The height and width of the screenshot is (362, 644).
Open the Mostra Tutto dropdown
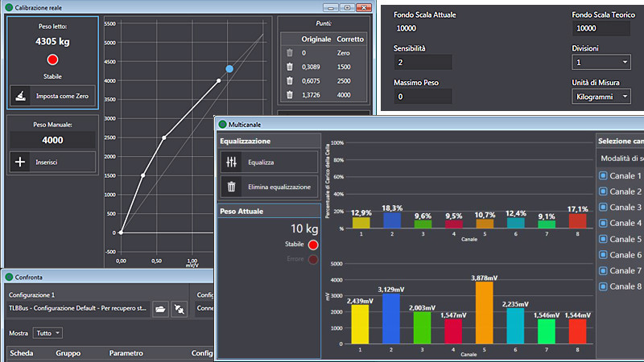tap(48, 332)
